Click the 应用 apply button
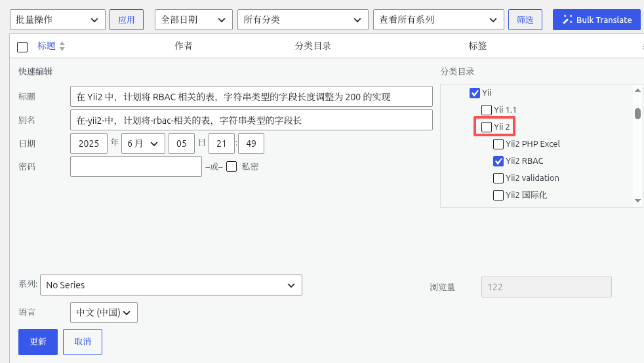The image size is (644, 363). 127,20
